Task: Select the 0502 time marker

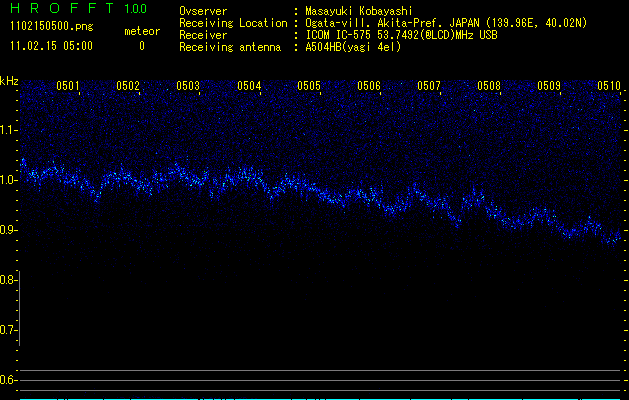Action: click(x=128, y=86)
